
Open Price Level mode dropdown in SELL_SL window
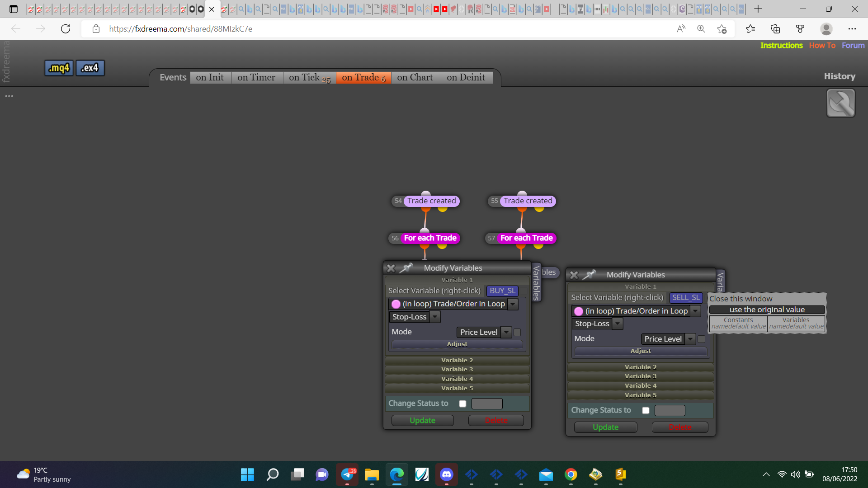[x=690, y=339]
